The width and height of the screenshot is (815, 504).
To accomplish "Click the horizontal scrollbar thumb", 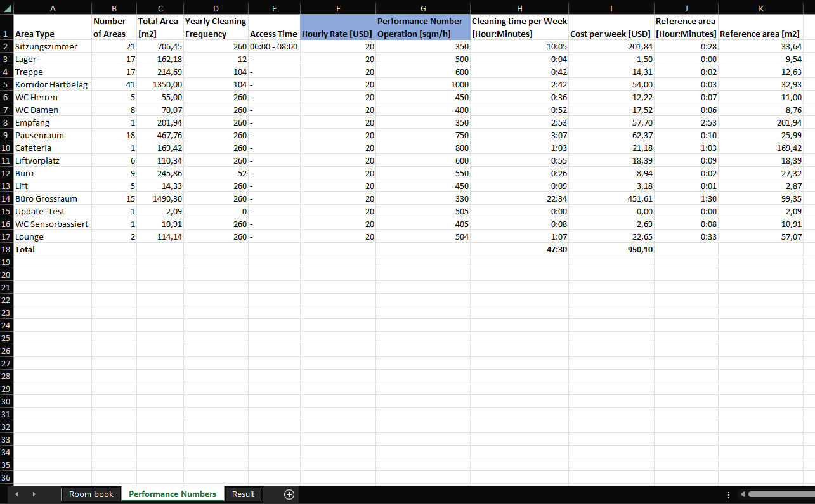I will coord(781,494).
